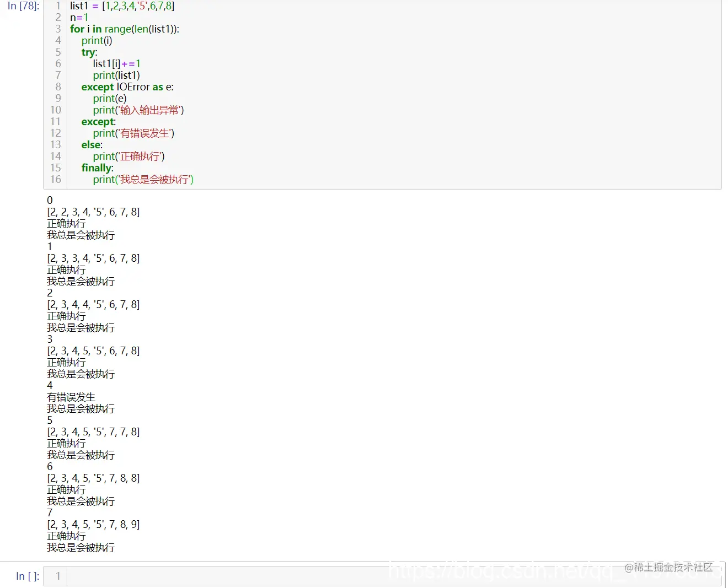The width and height of the screenshot is (728, 588).
Task: Click the print('有错误发生') line
Action: 133,133
